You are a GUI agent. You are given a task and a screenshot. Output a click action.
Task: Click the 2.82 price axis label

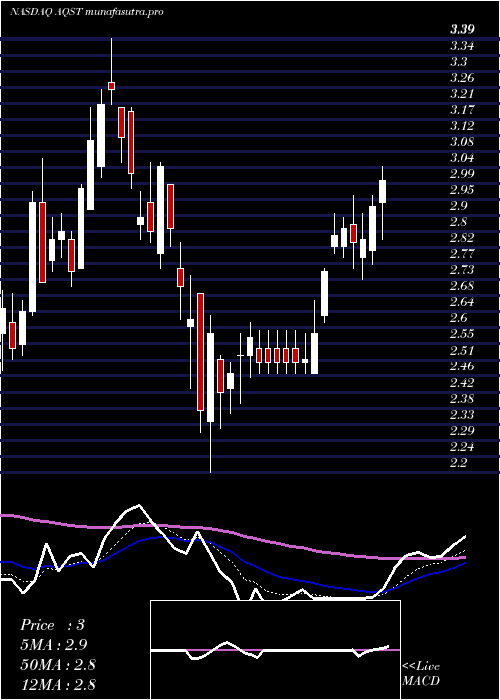pos(462,238)
